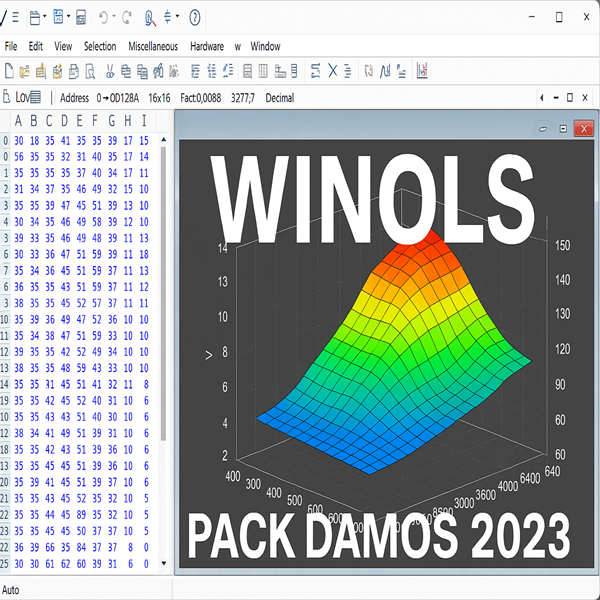Select row header 25

[x=5, y=564]
